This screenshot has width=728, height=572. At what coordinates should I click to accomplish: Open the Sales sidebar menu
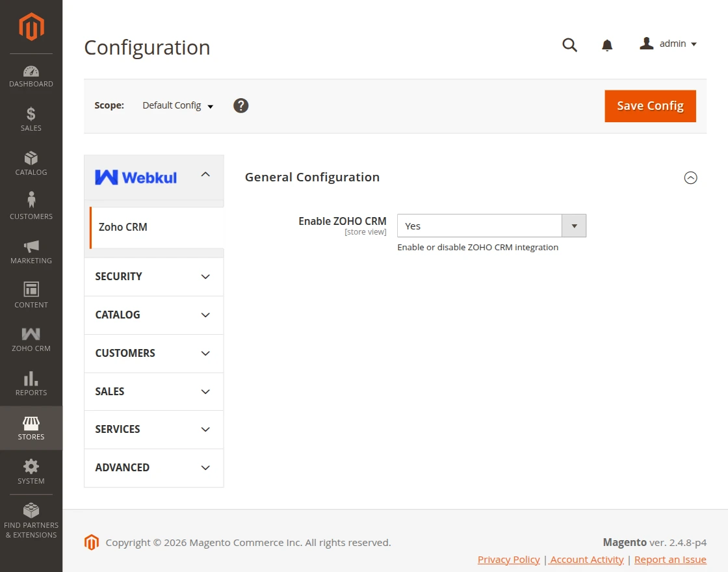[31, 120]
